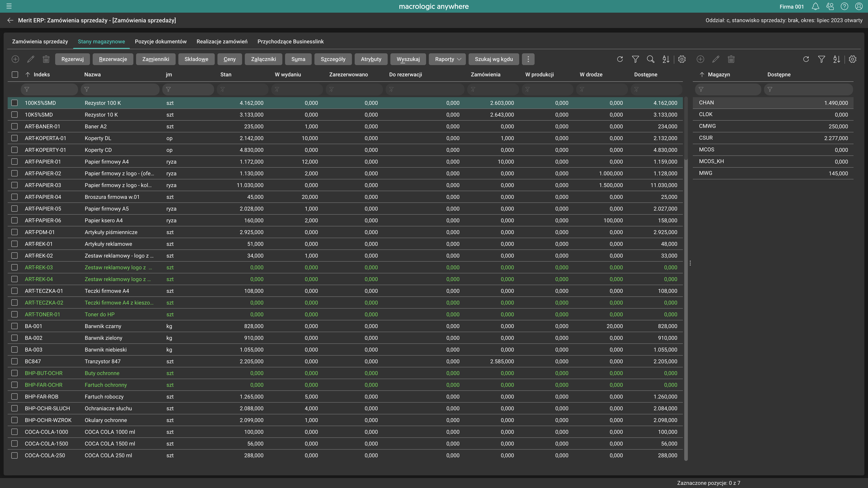Image resolution: width=868 pixels, height=488 pixels.
Task: Open the main table A-Z sort icon
Action: pos(666,59)
